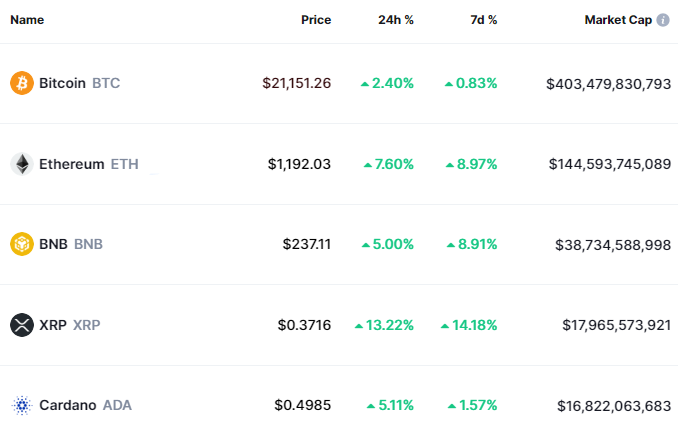Click Bitcoin price $21,151.26
678x433 pixels.
(x=296, y=83)
